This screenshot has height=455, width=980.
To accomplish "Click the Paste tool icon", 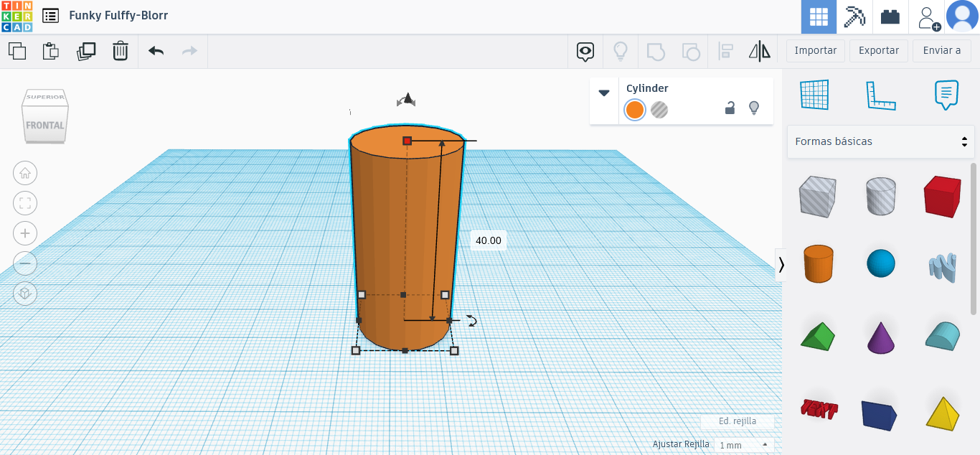I will [50, 51].
